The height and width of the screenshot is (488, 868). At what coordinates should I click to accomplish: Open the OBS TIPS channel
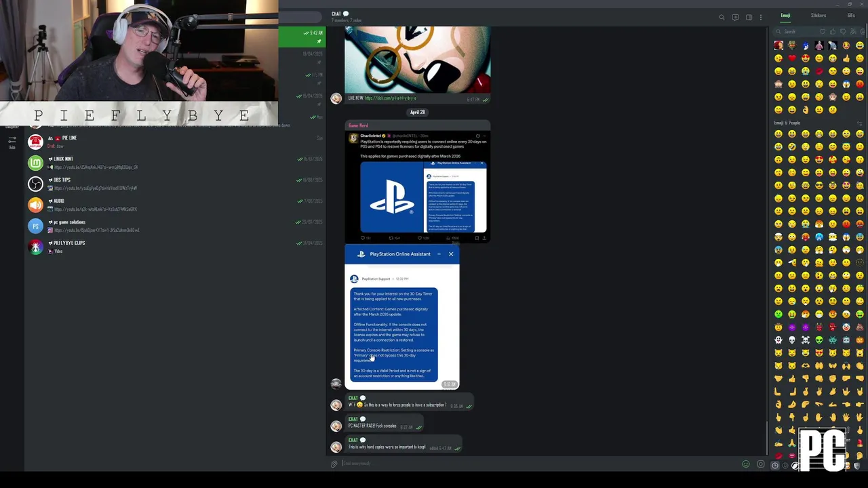tap(176, 184)
